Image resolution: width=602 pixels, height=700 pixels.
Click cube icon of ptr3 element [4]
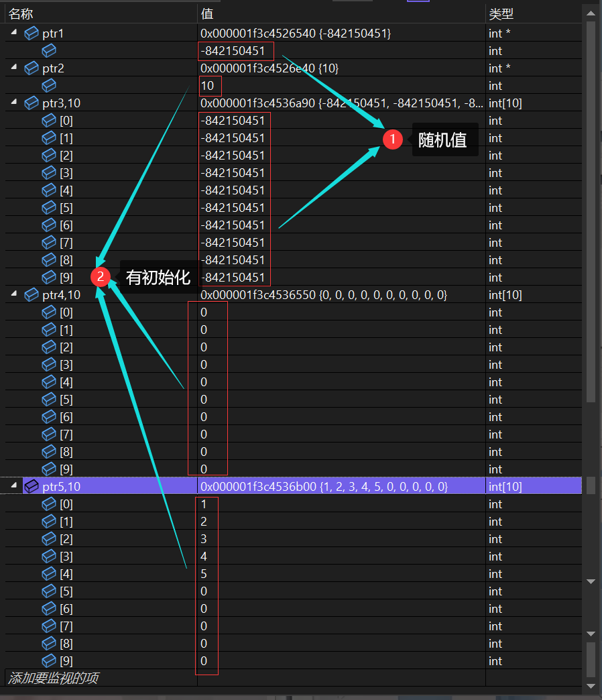(x=49, y=190)
